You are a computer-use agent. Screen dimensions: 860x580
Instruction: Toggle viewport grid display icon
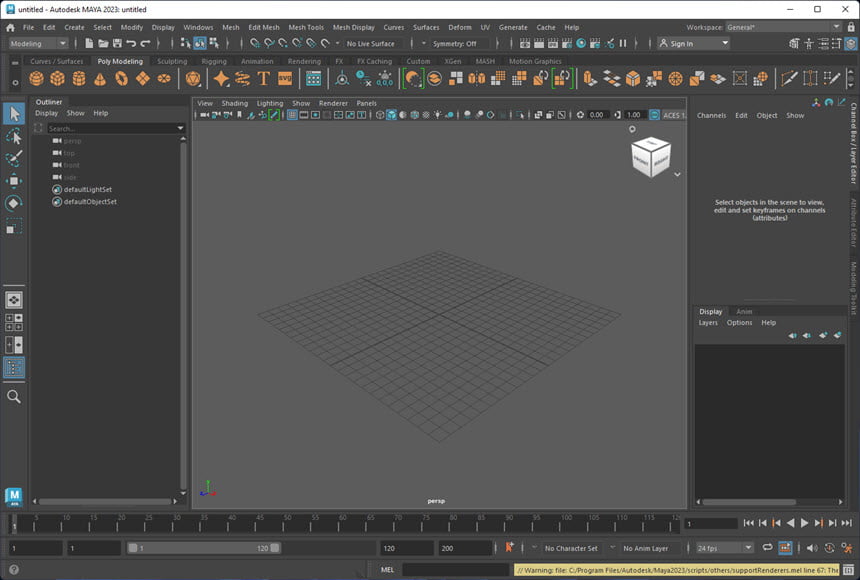(x=292, y=115)
